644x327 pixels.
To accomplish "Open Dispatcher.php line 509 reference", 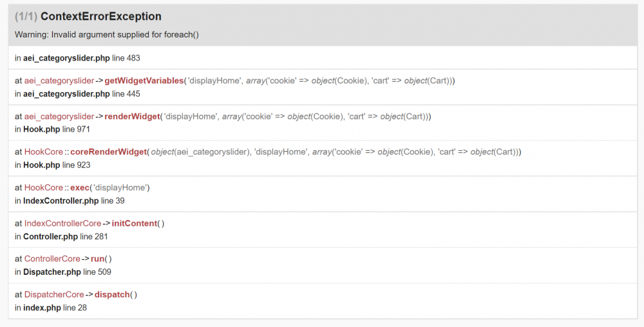I will 63,272.
